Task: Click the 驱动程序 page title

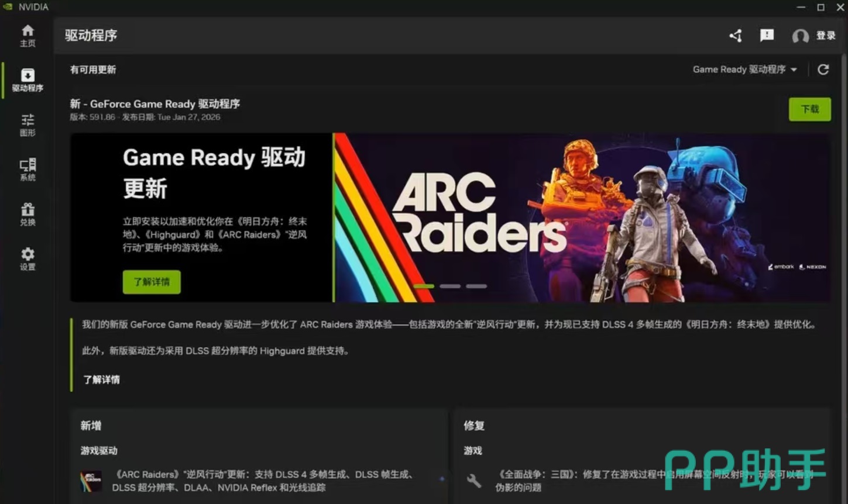Action: pos(91,36)
